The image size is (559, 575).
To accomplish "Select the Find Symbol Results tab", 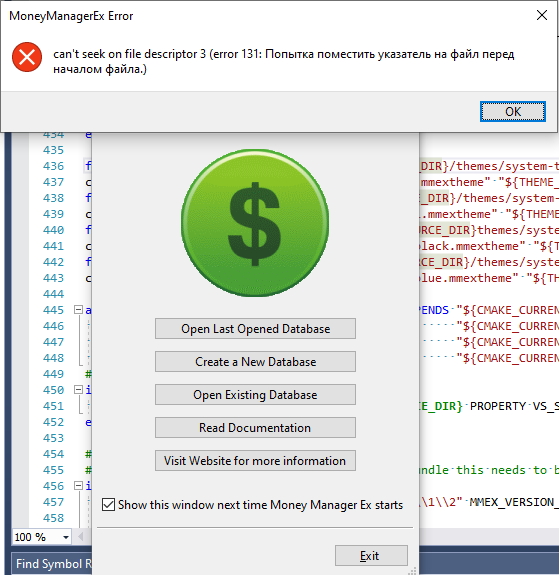I will [x=53, y=564].
